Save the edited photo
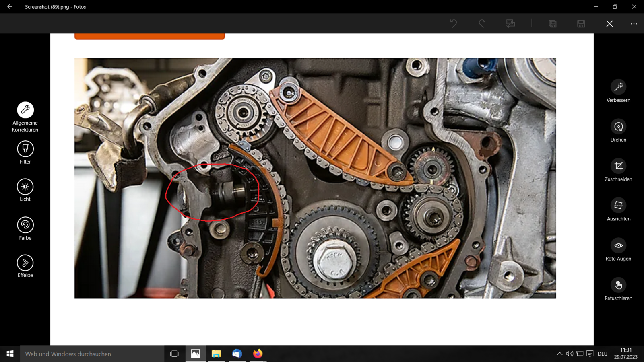The width and height of the screenshot is (644, 362). pos(581,23)
